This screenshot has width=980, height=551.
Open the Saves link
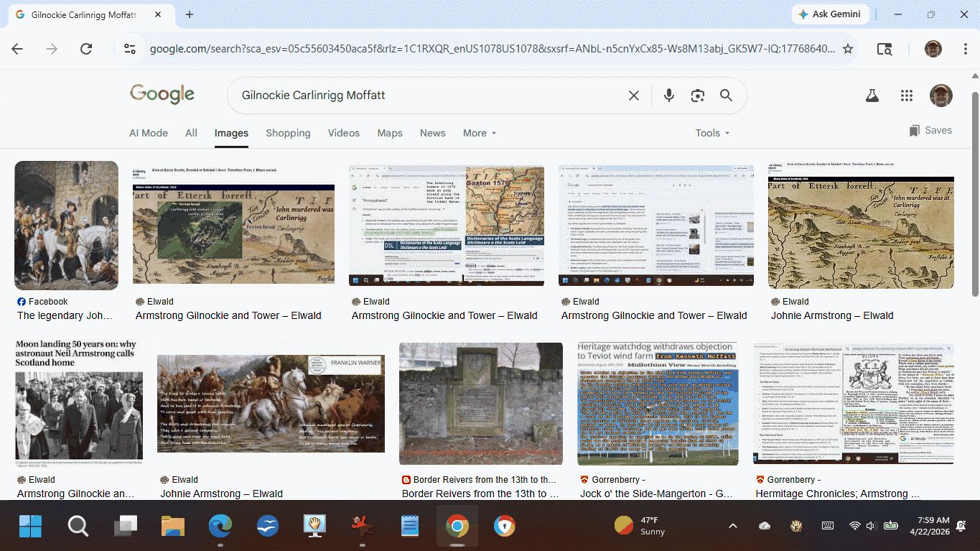click(930, 131)
